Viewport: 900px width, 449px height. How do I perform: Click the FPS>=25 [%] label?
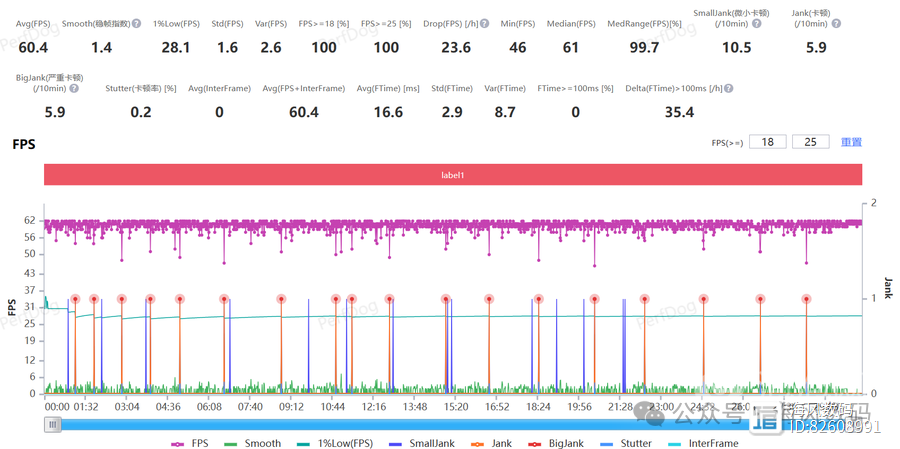pos(386,24)
